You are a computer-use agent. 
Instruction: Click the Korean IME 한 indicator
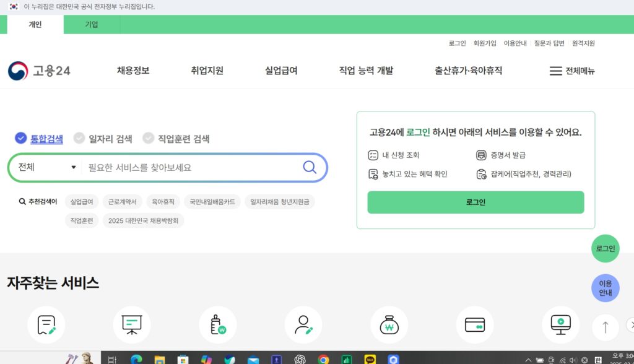pyautogui.click(x=598, y=360)
